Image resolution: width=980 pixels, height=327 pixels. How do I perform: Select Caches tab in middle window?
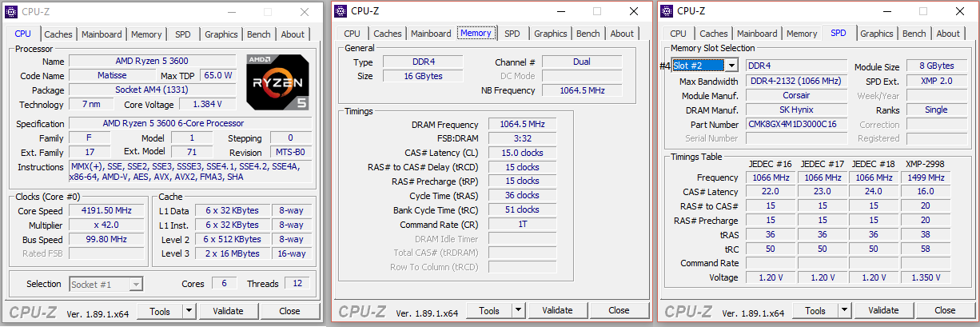(388, 34)
